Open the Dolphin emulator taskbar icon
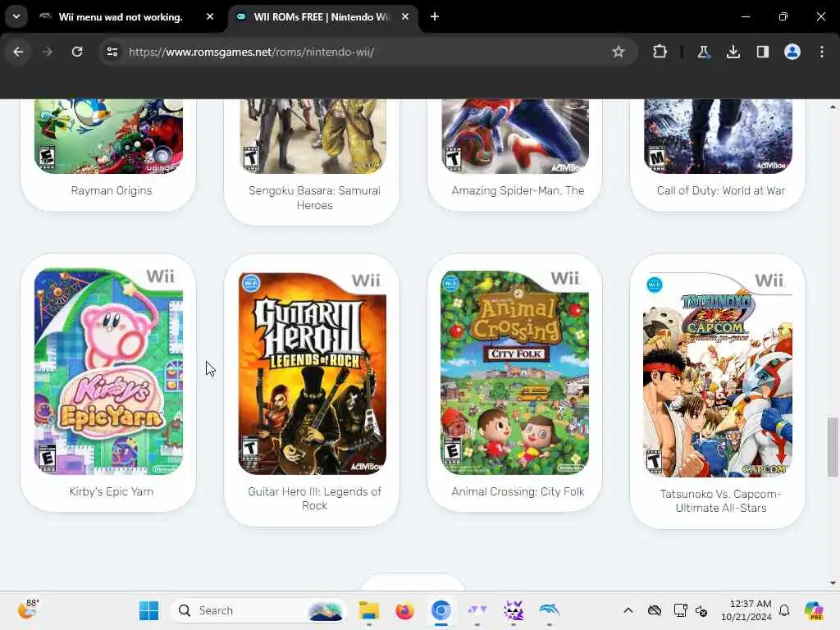Screen dimensions: 840x630 click(550, 610)
